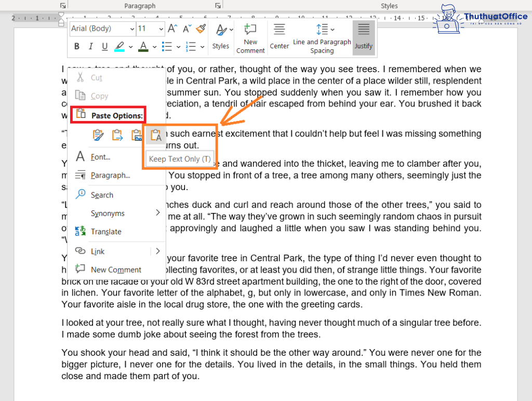Viewport: 532px width, 401px height.
Task: Click the Translate icon in the context menu
Action: [81, 231]
